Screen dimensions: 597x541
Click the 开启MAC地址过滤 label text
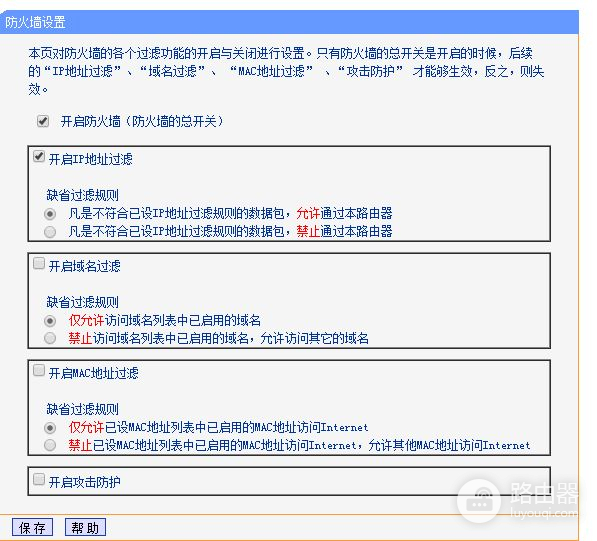[94, 373]
